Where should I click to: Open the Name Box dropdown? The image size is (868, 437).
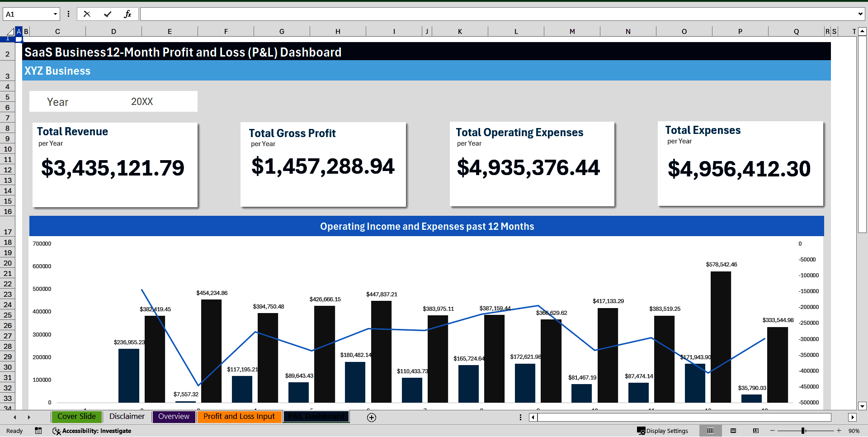(55, 14)
